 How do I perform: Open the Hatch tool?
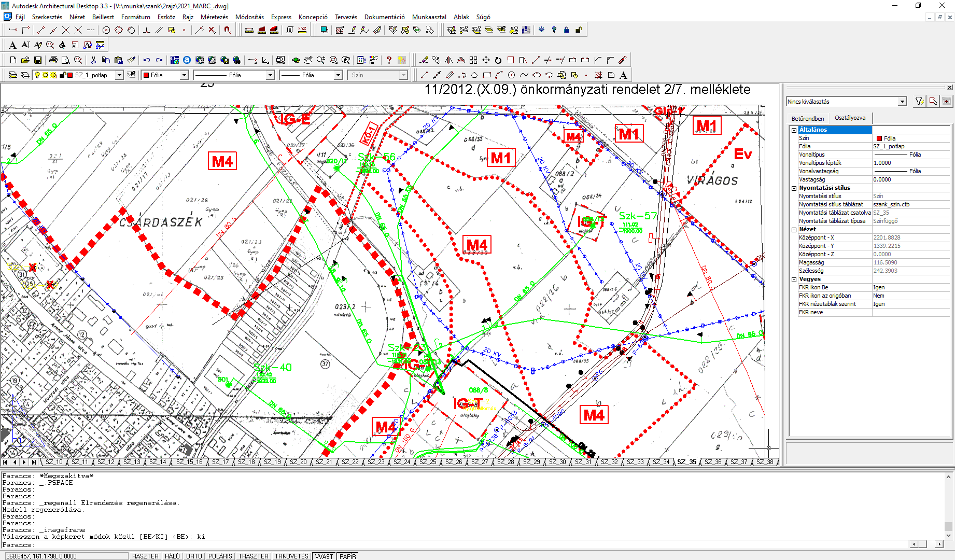[599, 75]
